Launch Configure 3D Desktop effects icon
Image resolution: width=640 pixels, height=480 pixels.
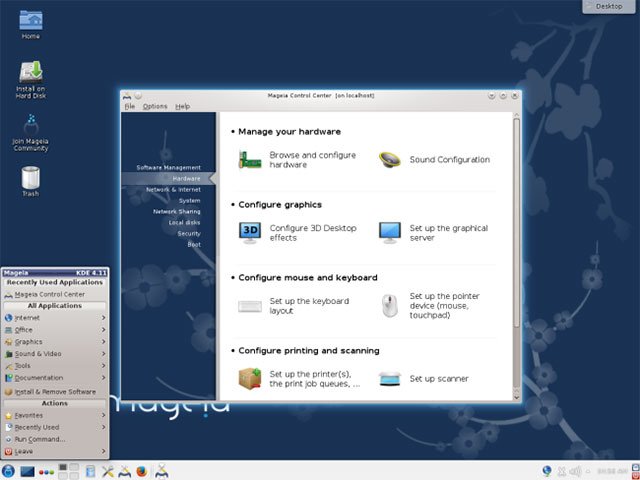click(x=250, y=233)
